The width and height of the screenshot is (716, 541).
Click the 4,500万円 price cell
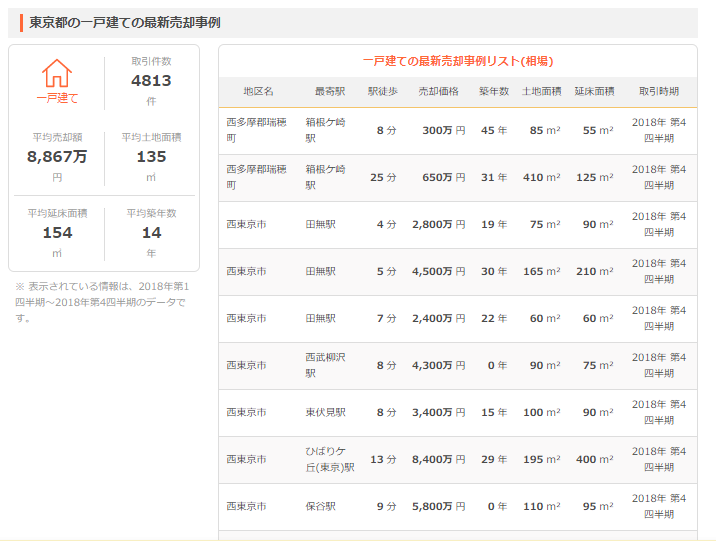438,272
